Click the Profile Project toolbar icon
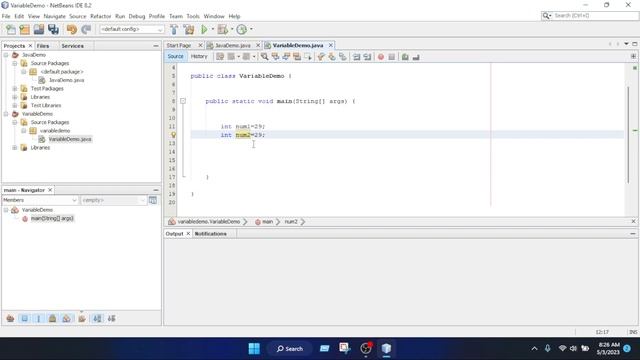The width and height of the screenshot is (640, 360). click(242, 29)
